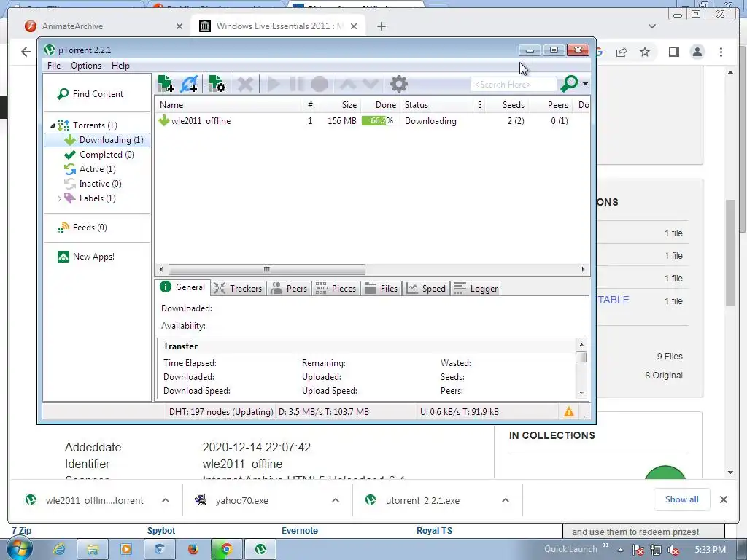Click Show all downloads button

click(x=682, y=499)
